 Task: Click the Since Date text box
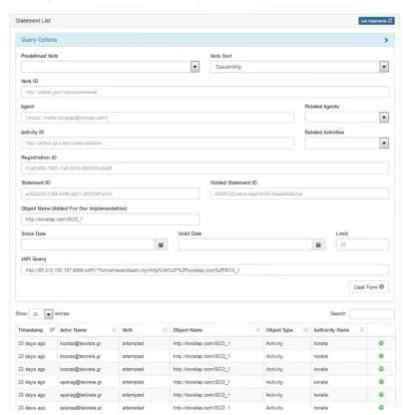click(88, 245)
